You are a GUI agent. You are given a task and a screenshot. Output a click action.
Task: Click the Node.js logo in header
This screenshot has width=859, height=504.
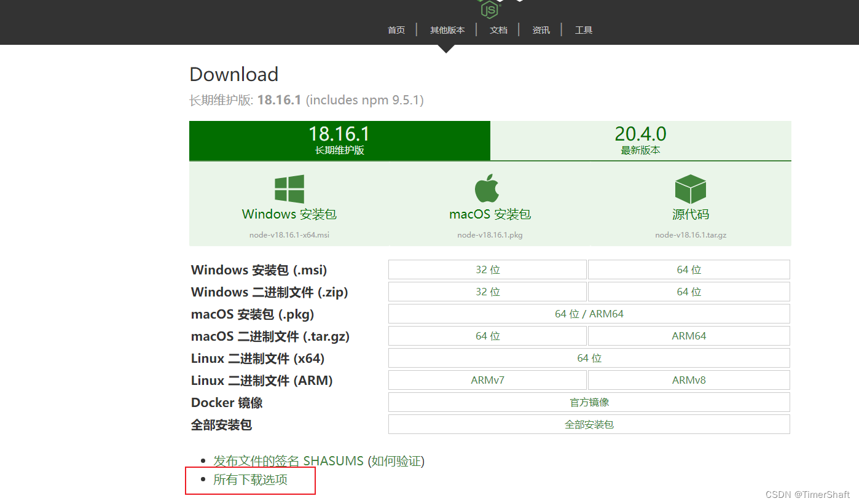click(490, 9)
